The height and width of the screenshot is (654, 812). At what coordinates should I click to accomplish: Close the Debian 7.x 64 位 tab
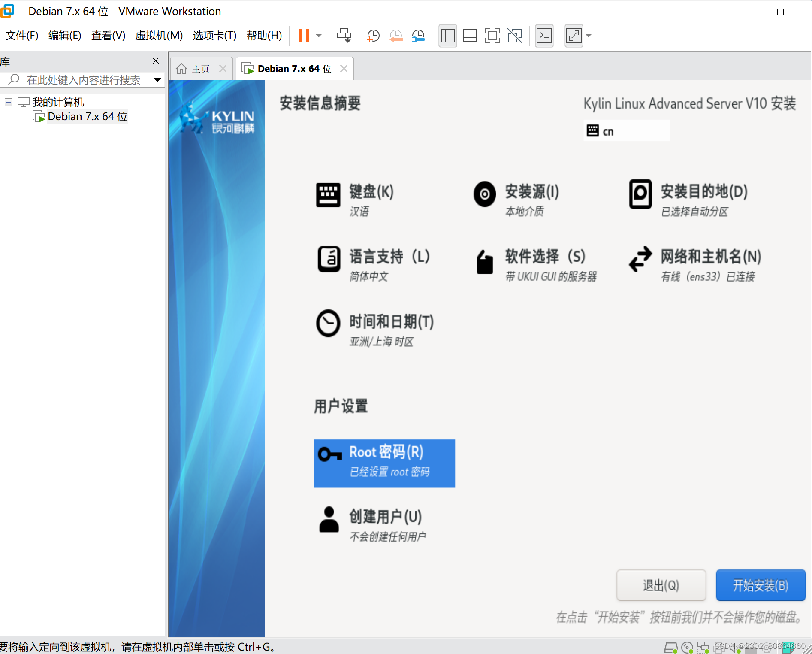coord(344,69)
